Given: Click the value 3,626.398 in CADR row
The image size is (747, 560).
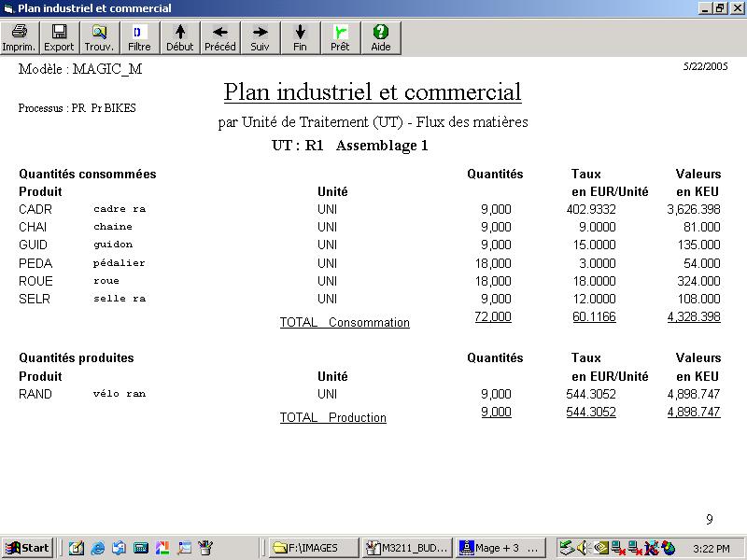Looking at the screenshot, I should tap(694, 209).
